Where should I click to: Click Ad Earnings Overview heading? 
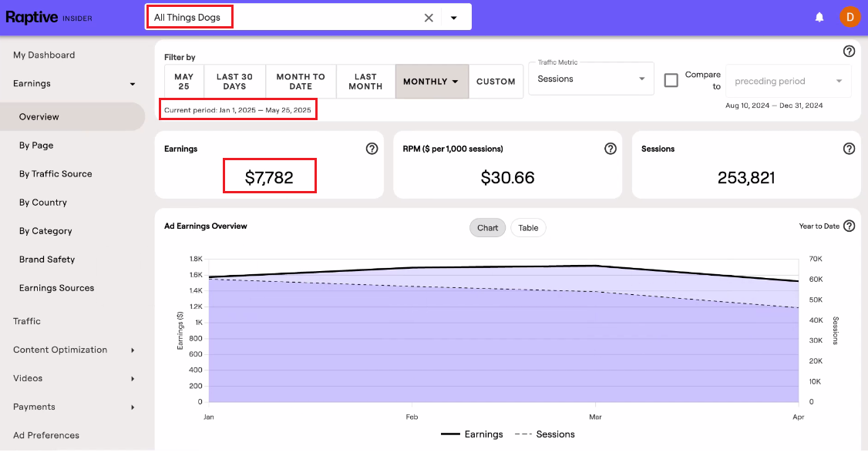(206, 226)
